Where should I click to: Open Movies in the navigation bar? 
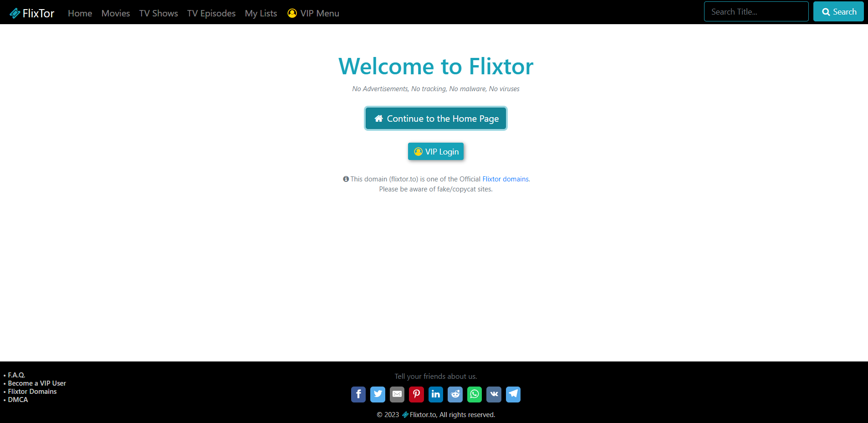pyautogui.click(x=116, y=13)
